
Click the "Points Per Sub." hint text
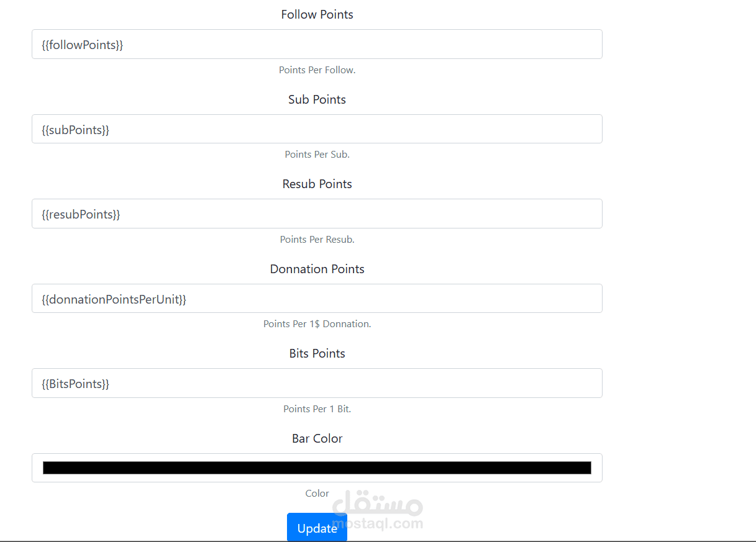pos(317,155)
